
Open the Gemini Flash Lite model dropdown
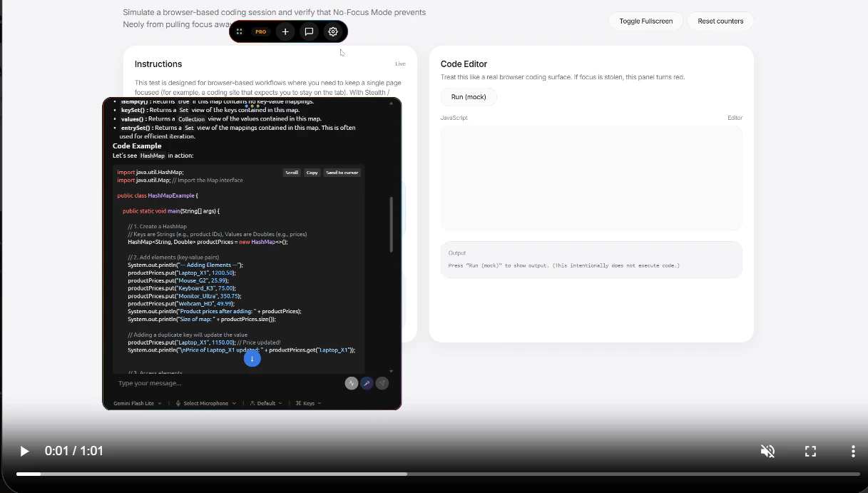(138, 403)
